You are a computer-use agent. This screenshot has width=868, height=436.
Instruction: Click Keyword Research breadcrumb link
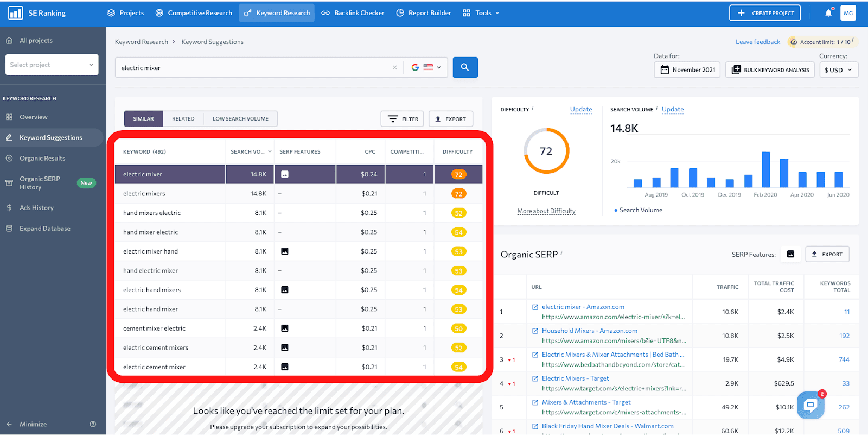pyautogui.click(x=142, y=42)
